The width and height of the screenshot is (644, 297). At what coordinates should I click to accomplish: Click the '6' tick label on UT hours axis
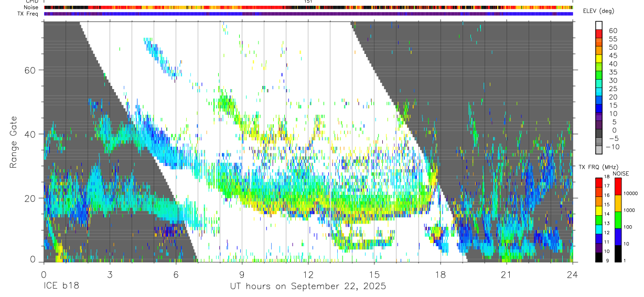coord(176,274)
